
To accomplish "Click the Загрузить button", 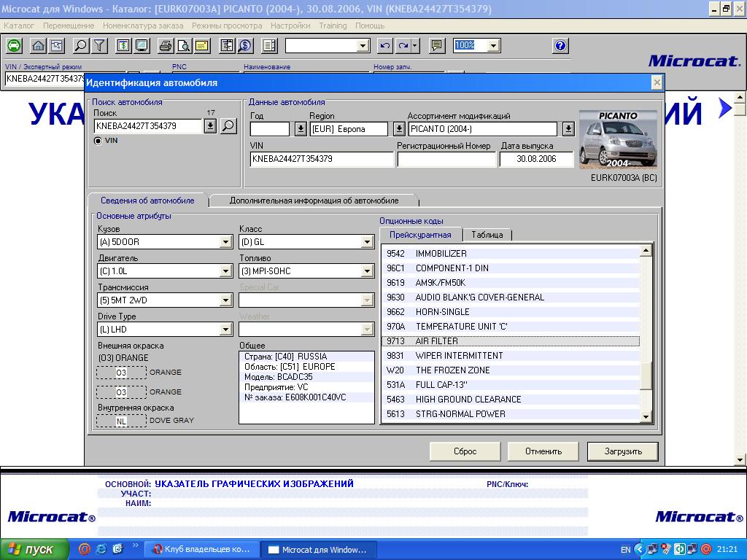I will click(622, 451).
